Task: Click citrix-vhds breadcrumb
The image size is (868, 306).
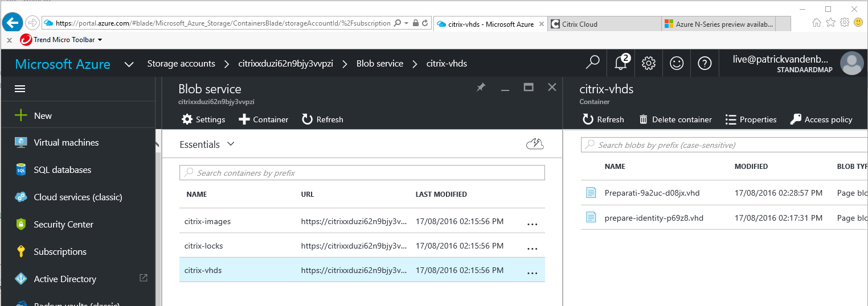Action: 447,64
